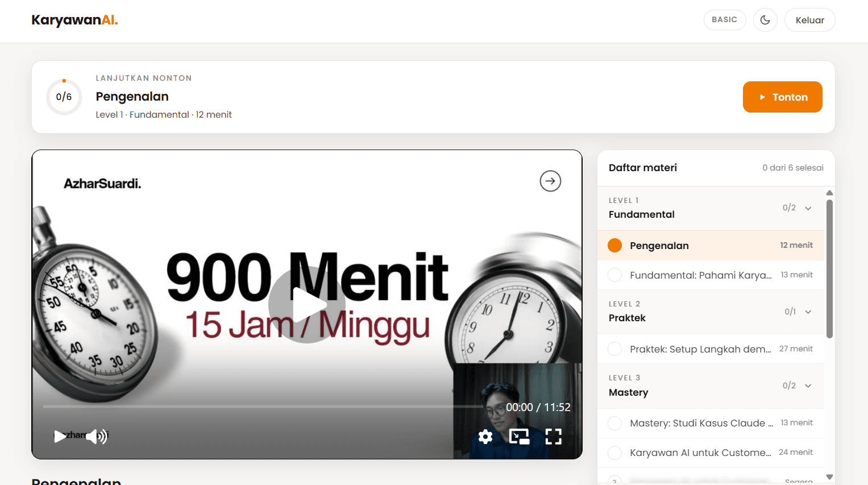Mark Mastery: Studi Kasus Claude lesson circle
868x485 pixels.
pyautogui.click(x=614, y=423)
